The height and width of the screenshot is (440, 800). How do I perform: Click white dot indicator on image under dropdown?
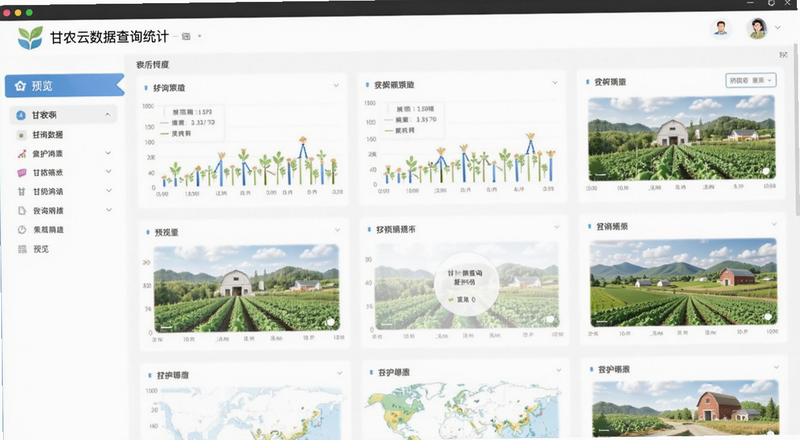766,172
